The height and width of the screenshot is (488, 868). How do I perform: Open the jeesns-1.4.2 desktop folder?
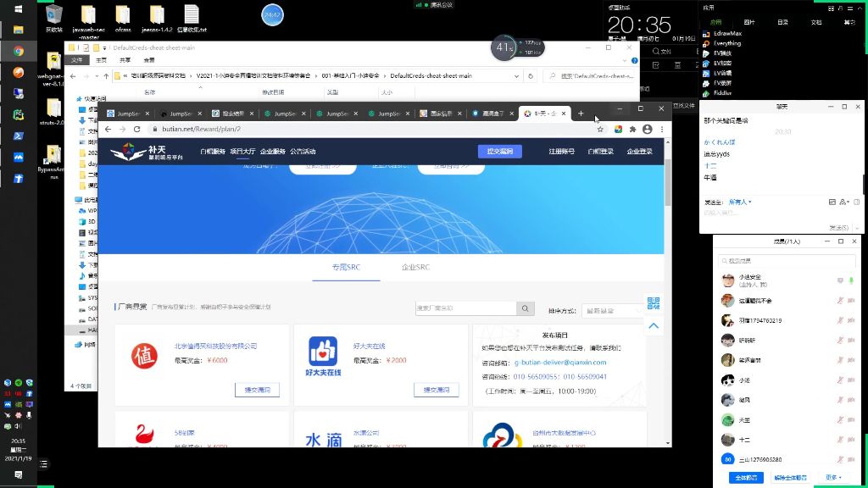[157, 19]
